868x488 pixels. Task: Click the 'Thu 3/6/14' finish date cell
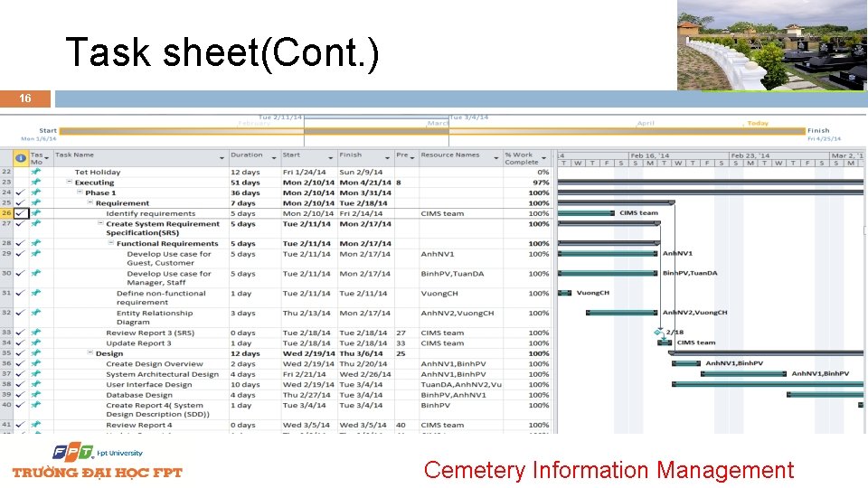361,353
